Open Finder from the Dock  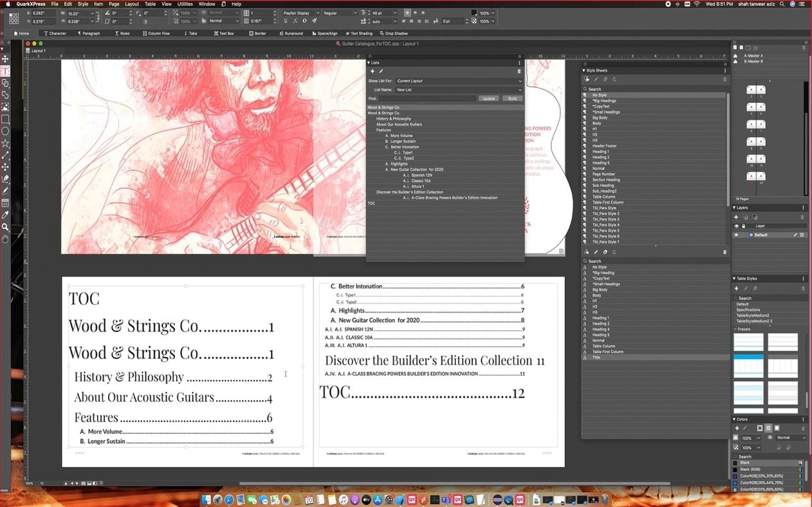pyautogui.click(x=207, y=500)
